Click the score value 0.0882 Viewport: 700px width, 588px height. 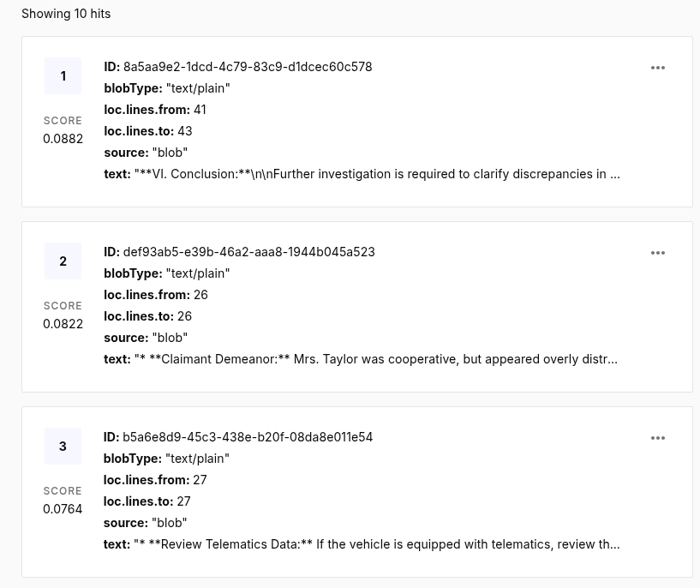(x=63, y=139)
